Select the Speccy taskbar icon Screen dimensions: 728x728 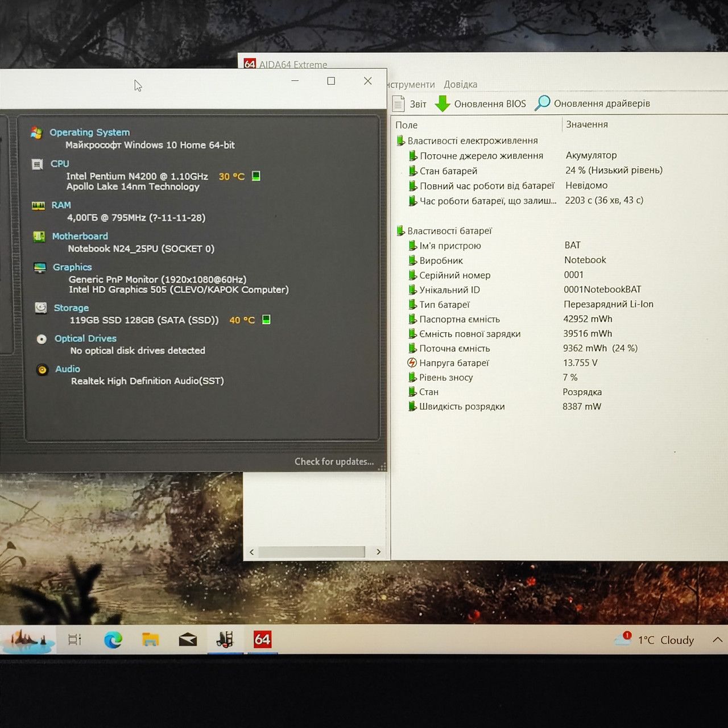(x=225, y=639)
